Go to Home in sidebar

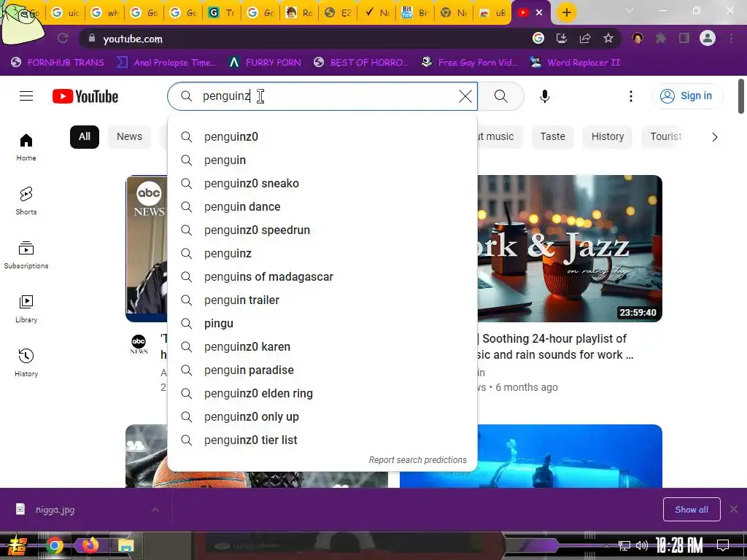(x=26, y=147)
